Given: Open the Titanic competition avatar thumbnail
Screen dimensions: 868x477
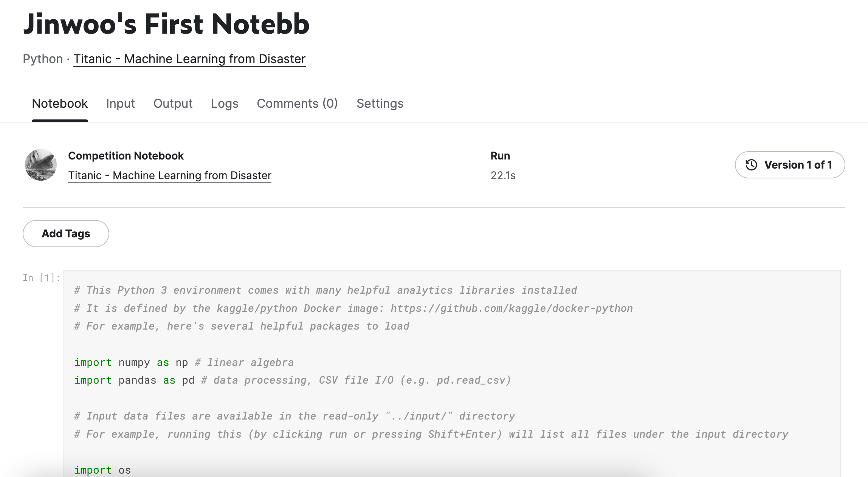Looking at the screenshot, I should click(x=41, y=165).
